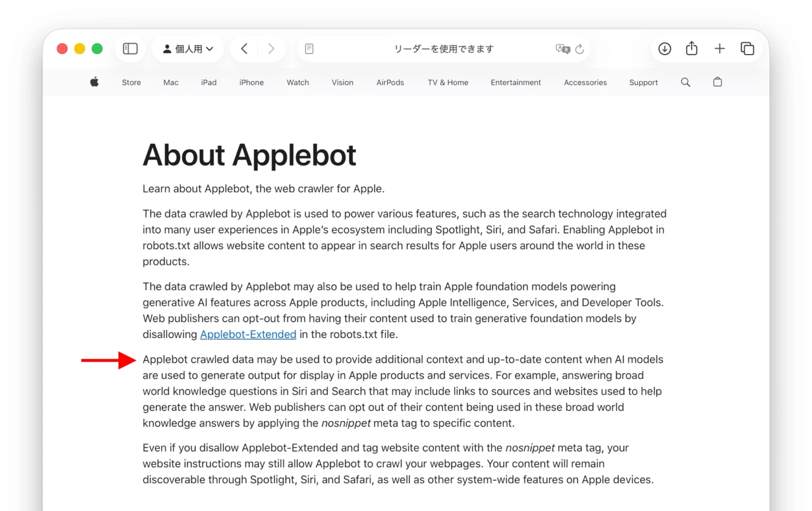Open the iPhone menu item
812x511 pixels.
pyautogui.click(x=251, y=82)
